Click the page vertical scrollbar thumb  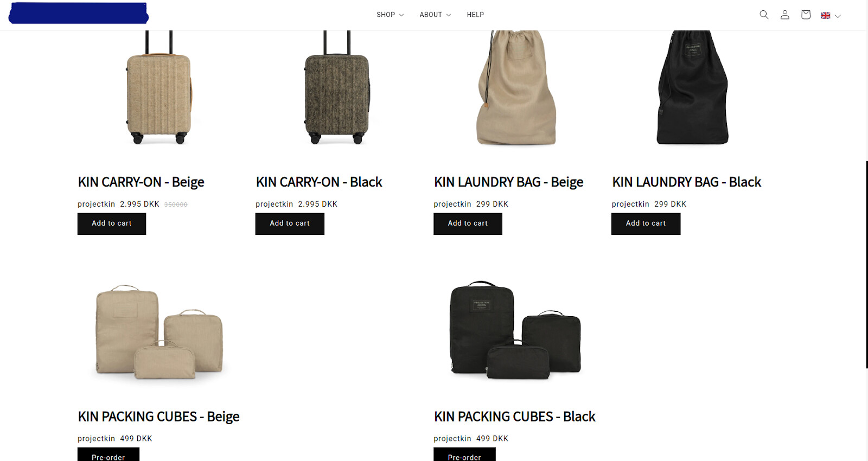click(x=866, y=265)
